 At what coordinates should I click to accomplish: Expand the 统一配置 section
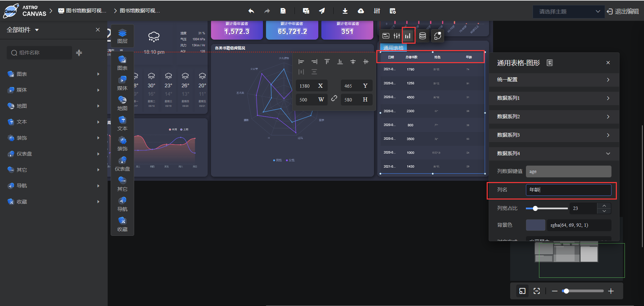(x=554, y=80)
